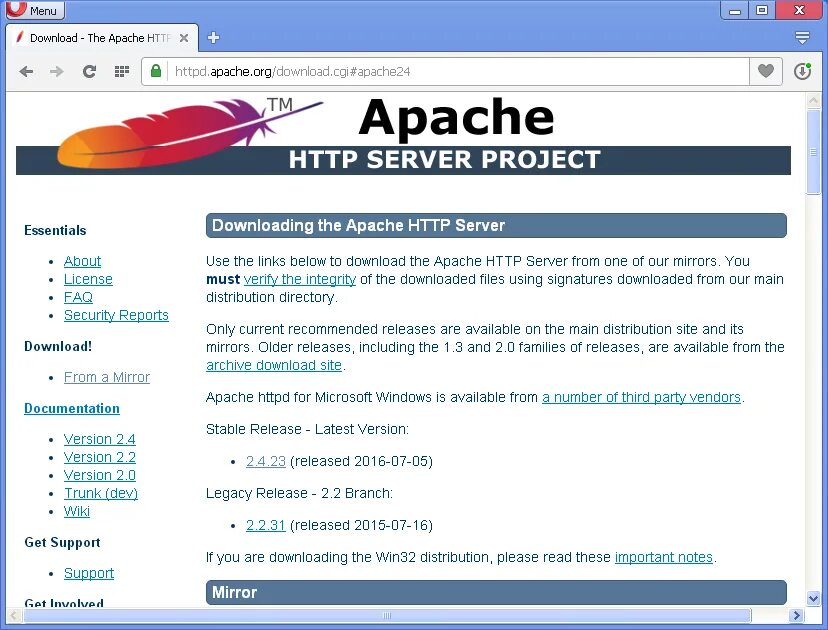Open the 2.4.23 stable release link
This screenshot has height=630, width=828.
point(266,461)
